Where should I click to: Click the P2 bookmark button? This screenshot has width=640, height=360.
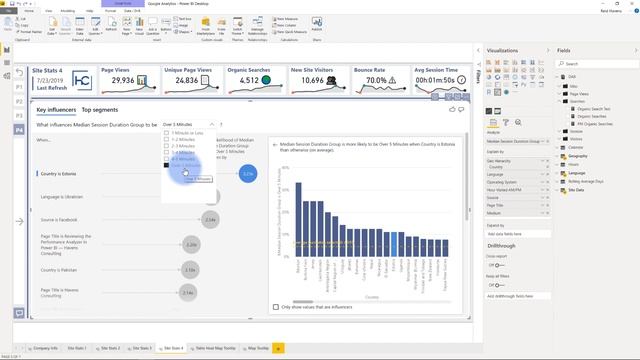pos(19,101)
